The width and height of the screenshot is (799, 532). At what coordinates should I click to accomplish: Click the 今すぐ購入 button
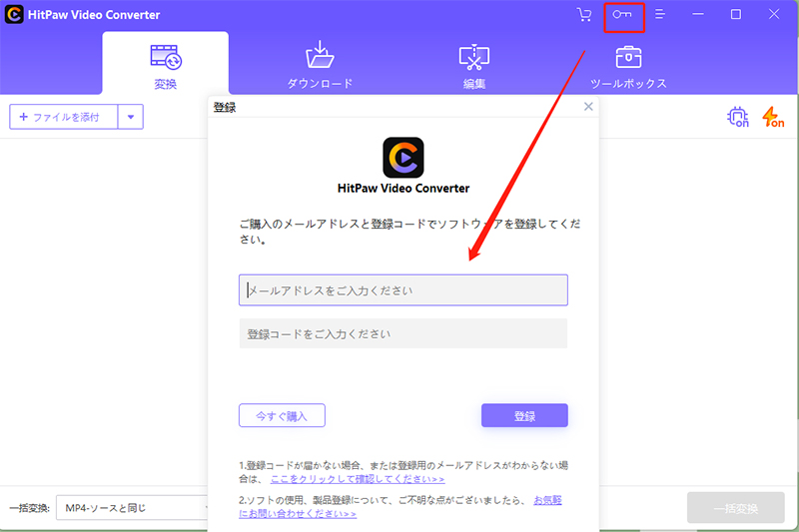(x=282, y=415)
